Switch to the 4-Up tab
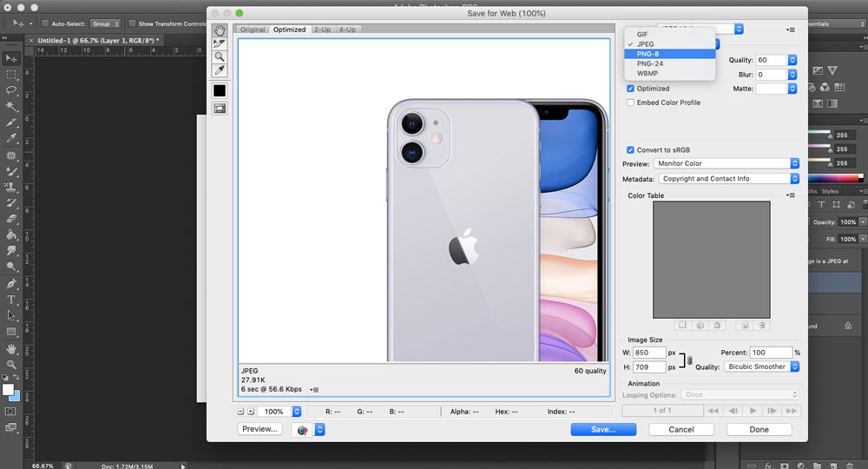868x469 pixels. (x=347, y=30)
